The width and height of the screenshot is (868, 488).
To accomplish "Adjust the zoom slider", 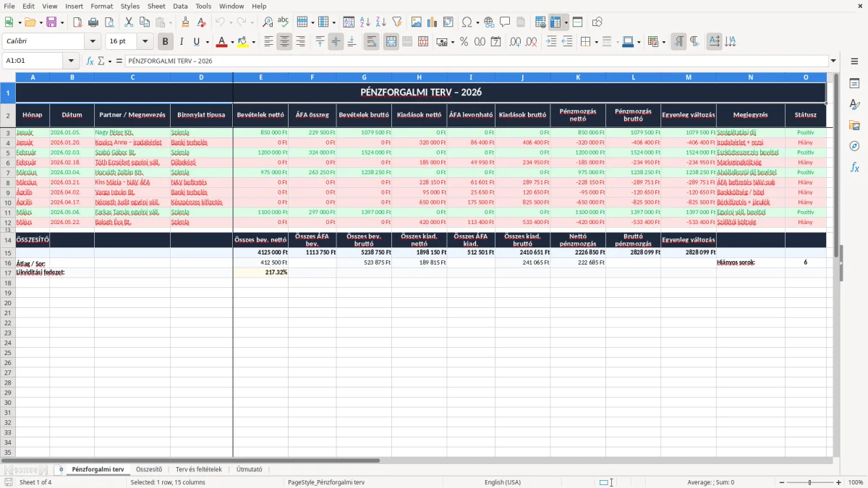I will click(x=809, y=482).
